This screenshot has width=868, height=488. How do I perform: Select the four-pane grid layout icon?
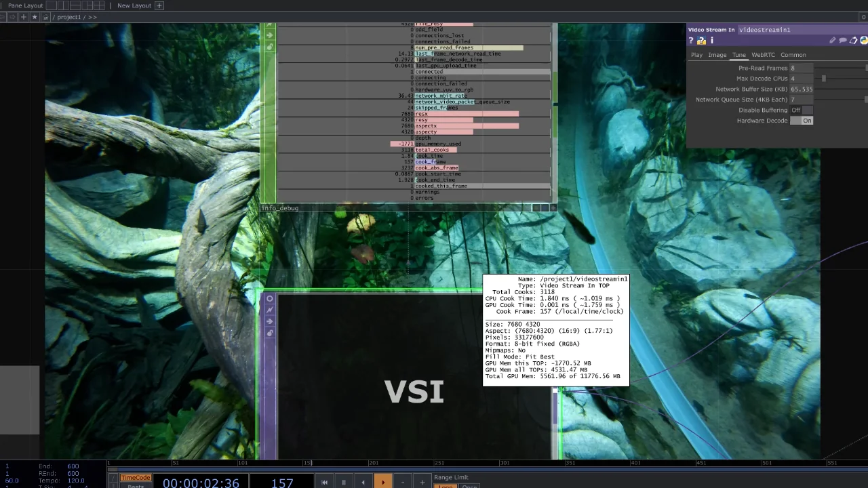(99, 5)
